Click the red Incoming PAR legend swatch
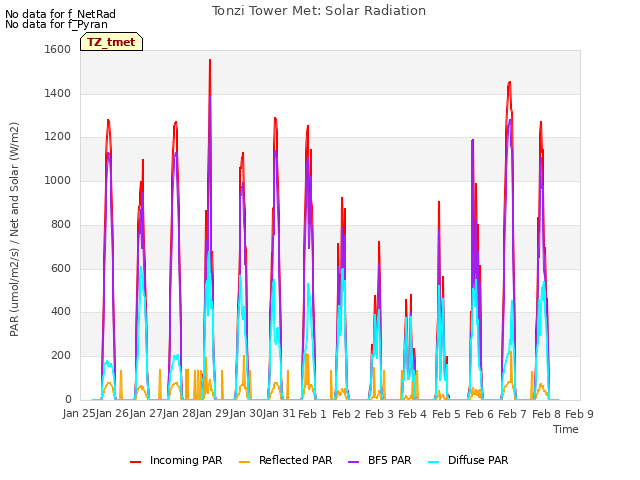The height and width of the screenshot is (480, 640). [136, 462]
